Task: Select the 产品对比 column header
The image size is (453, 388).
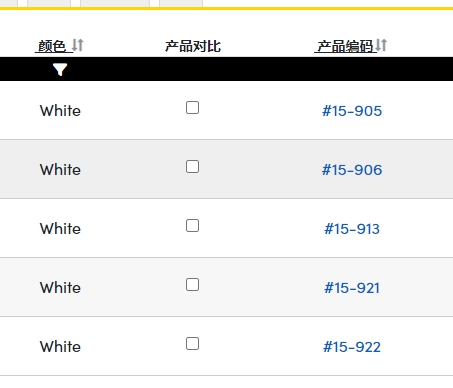Action: point(193,46)
